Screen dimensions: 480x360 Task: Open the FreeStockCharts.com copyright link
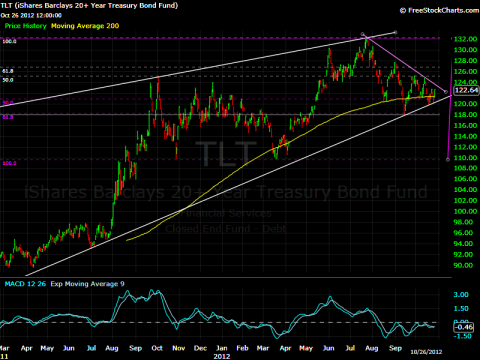coord(439,11)
